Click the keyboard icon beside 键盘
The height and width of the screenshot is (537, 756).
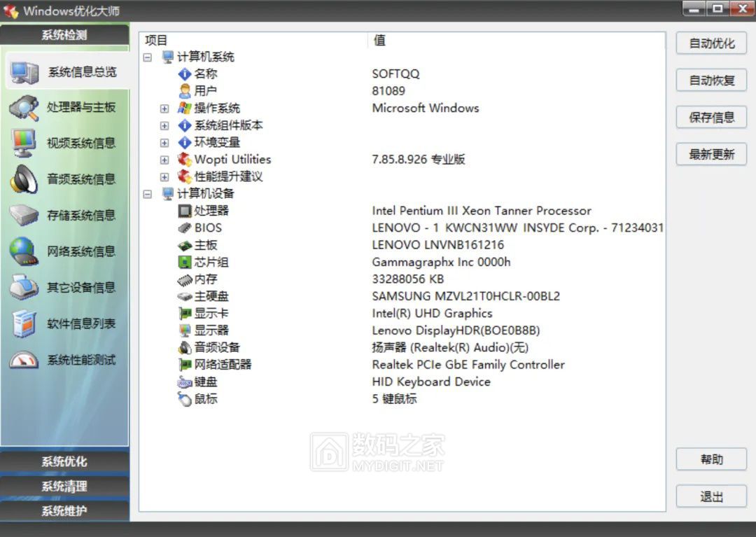tap(185, 382)
